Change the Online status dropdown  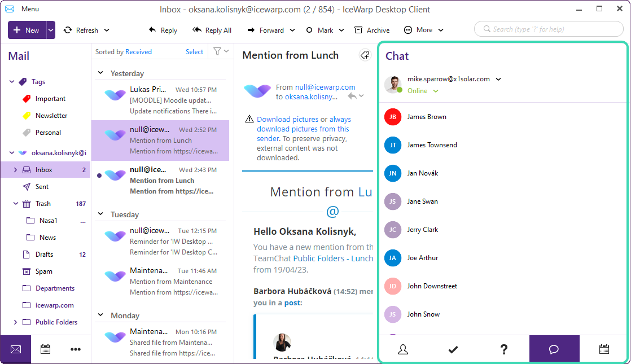tap(435, 91)
